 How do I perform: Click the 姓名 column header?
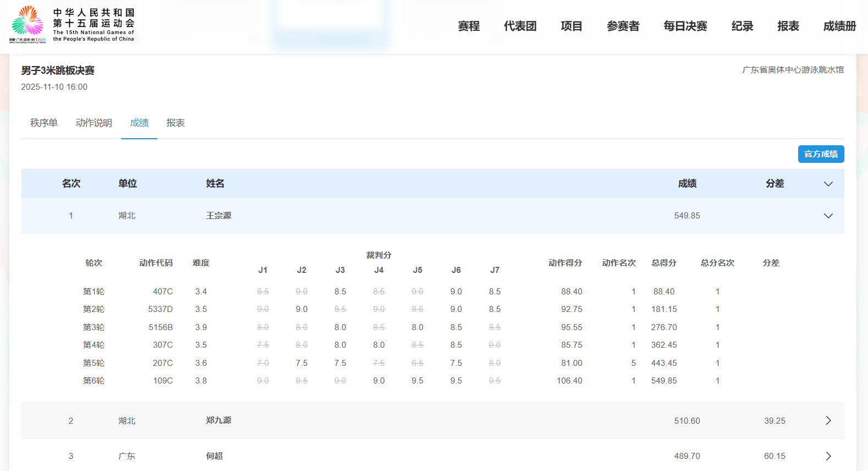click(x=215, y=183)
